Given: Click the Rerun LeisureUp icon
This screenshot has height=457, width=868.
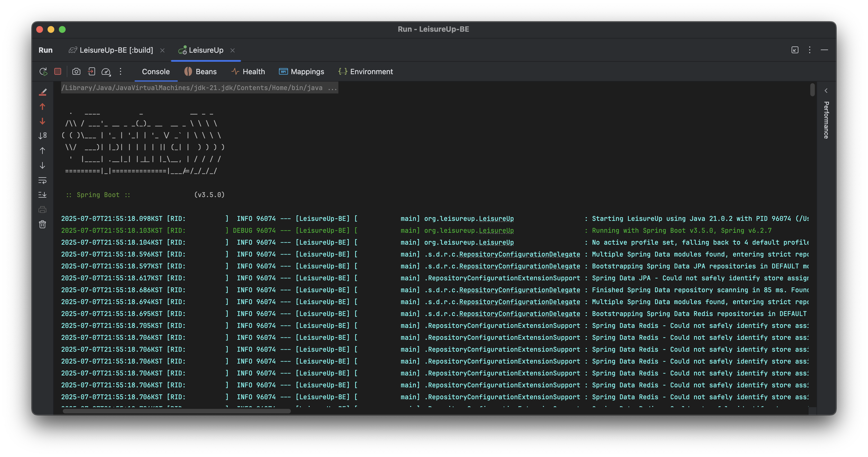Looking at the screenshot, I should tap(43, 72).
